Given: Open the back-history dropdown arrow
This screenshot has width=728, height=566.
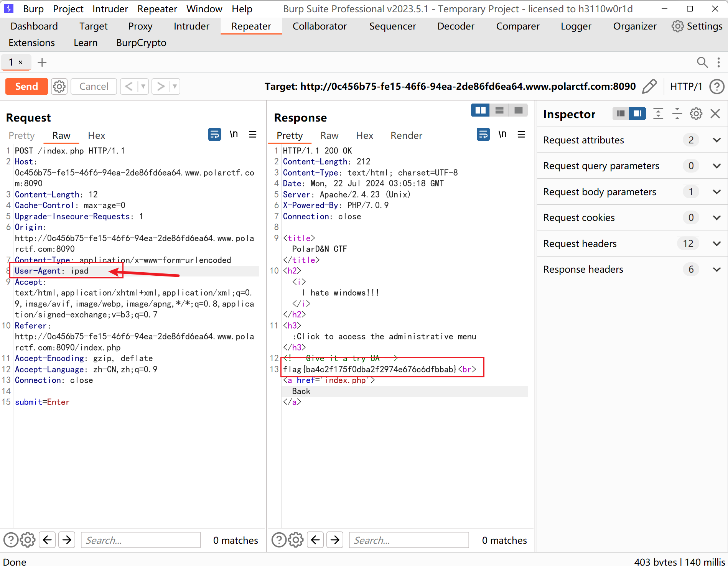Looking at the screenshot, I should coord(143,86).
